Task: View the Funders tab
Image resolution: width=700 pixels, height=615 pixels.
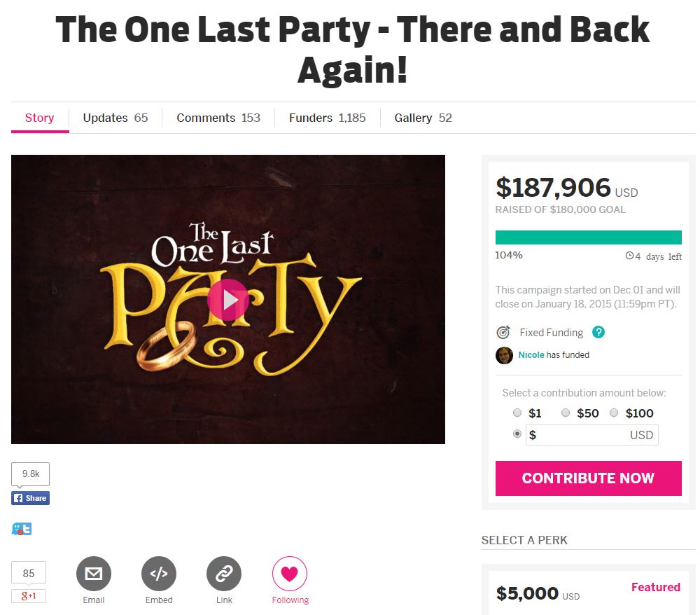Action: click(x=327, y=118)
